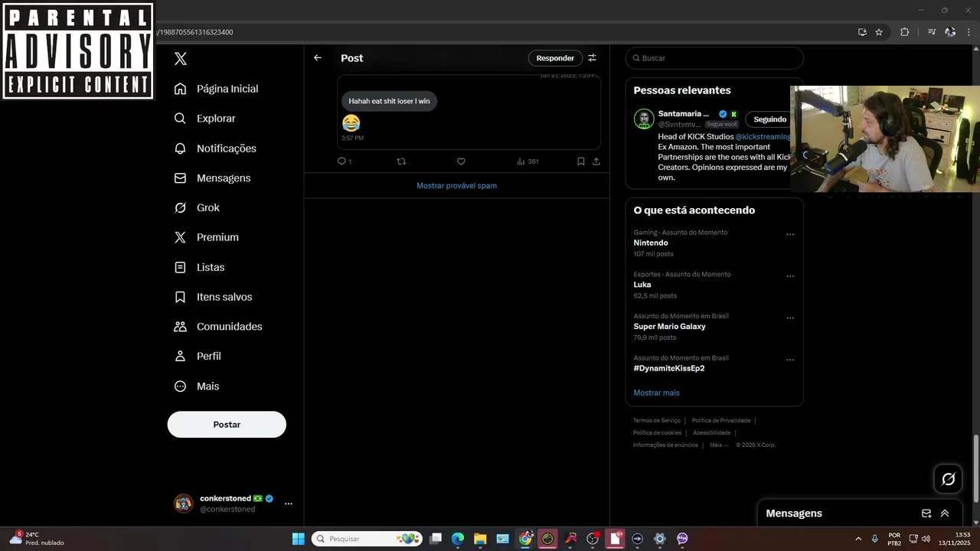Open options for #DynamiteKissEp2 trend
Image resolution: width=980 pixels, height=551 pixels.
pos(790,360)
